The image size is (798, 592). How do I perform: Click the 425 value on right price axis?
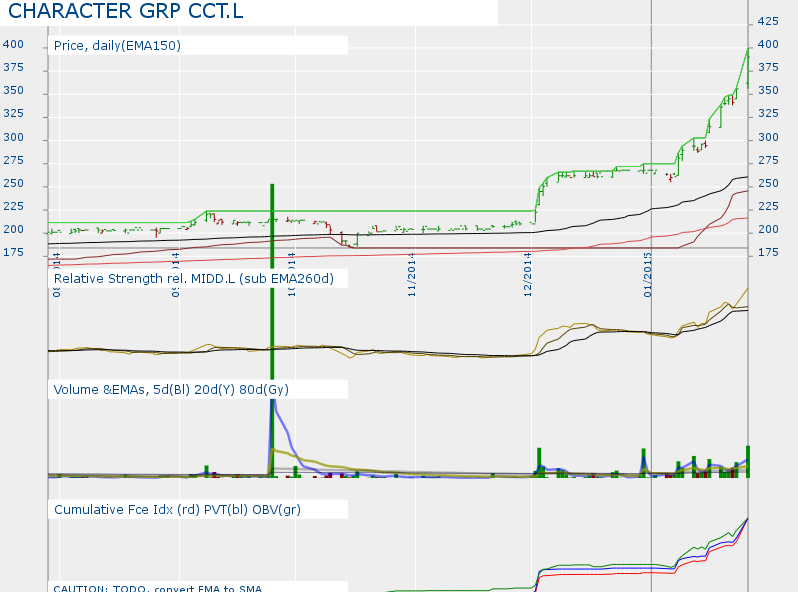768,21
